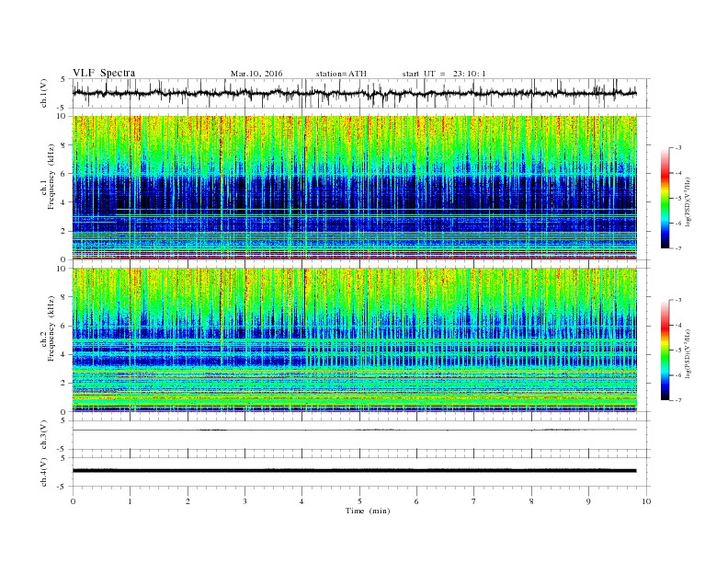728x563 pixels.
Task: Click the time axis tick label '0'
Action: 73,501
